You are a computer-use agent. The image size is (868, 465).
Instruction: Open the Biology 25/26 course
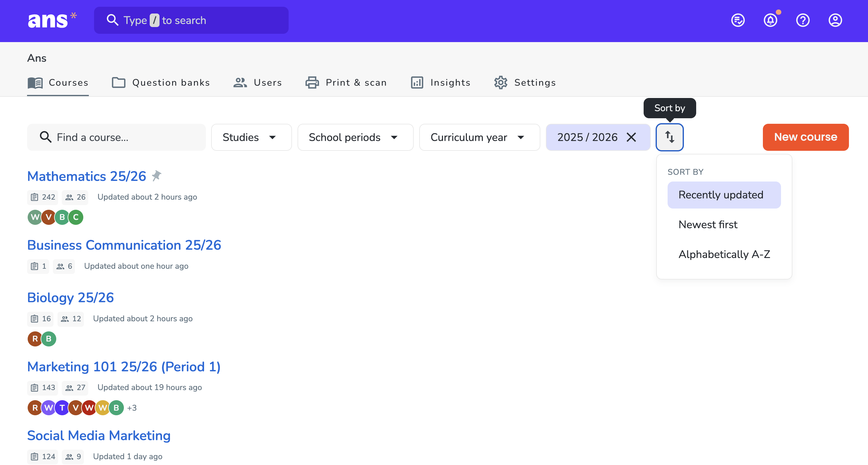pos(70,298)
